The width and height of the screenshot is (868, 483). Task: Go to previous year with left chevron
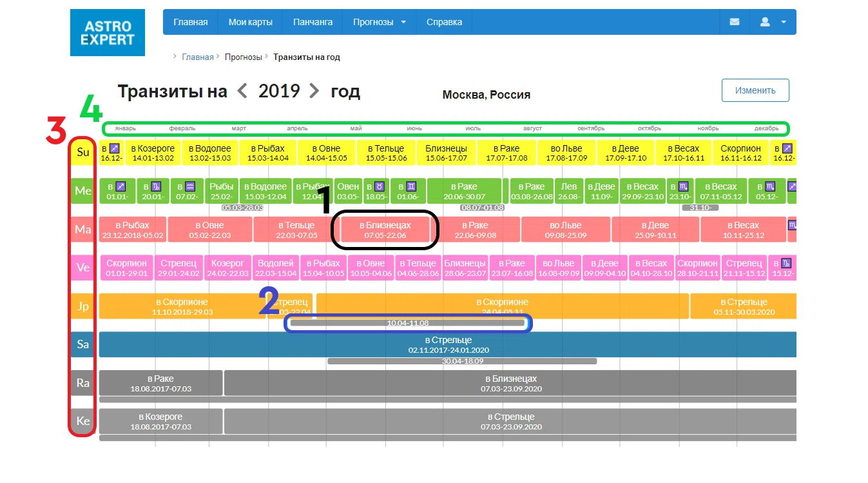click(242, 92)
